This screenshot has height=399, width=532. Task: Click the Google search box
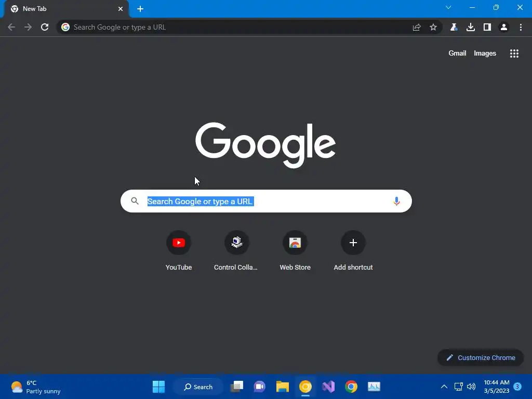pos(267,201)
